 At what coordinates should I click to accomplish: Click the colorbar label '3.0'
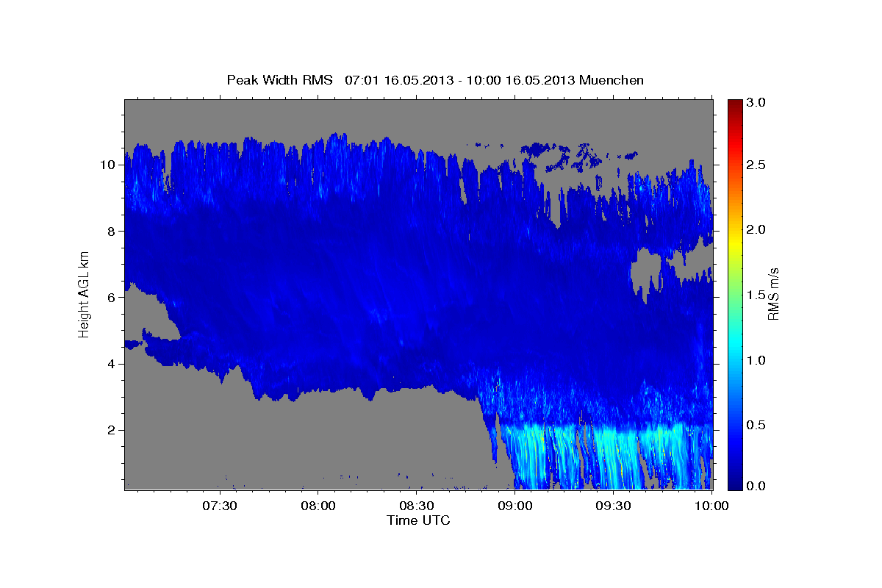[x=756, y=103]
